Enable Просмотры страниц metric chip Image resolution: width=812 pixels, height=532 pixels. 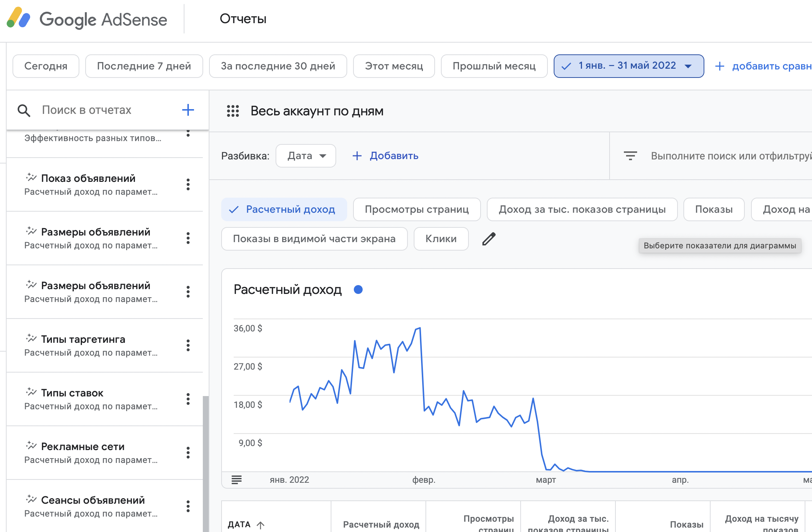(x=417, y=209)
